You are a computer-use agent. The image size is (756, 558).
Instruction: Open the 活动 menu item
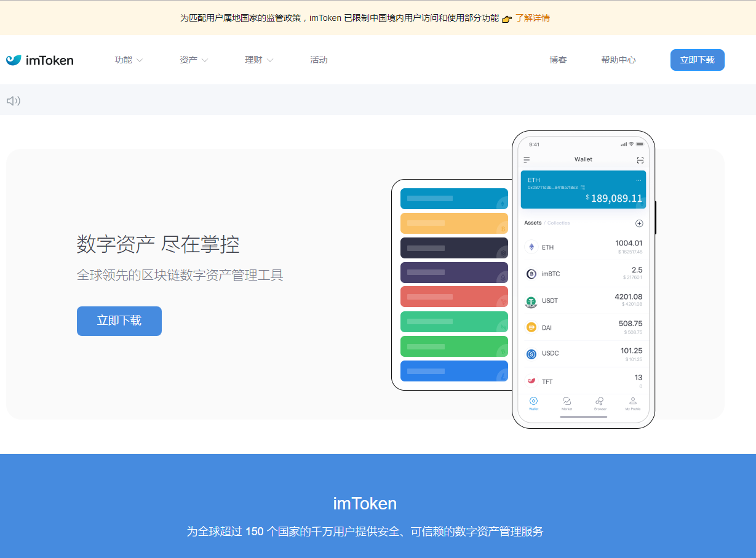tap(319, 60)
